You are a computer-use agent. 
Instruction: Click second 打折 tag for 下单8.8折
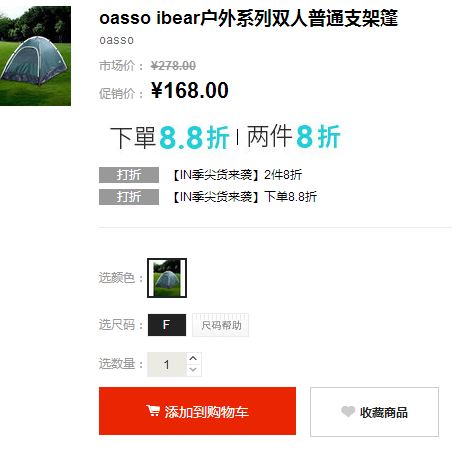(x=129, y=197)
